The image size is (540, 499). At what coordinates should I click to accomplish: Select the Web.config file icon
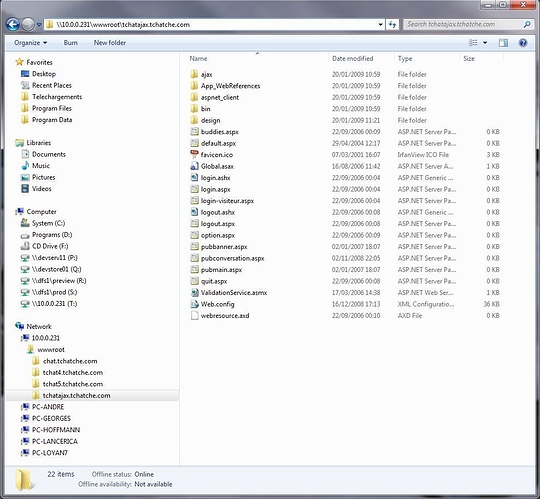[195, 304]
